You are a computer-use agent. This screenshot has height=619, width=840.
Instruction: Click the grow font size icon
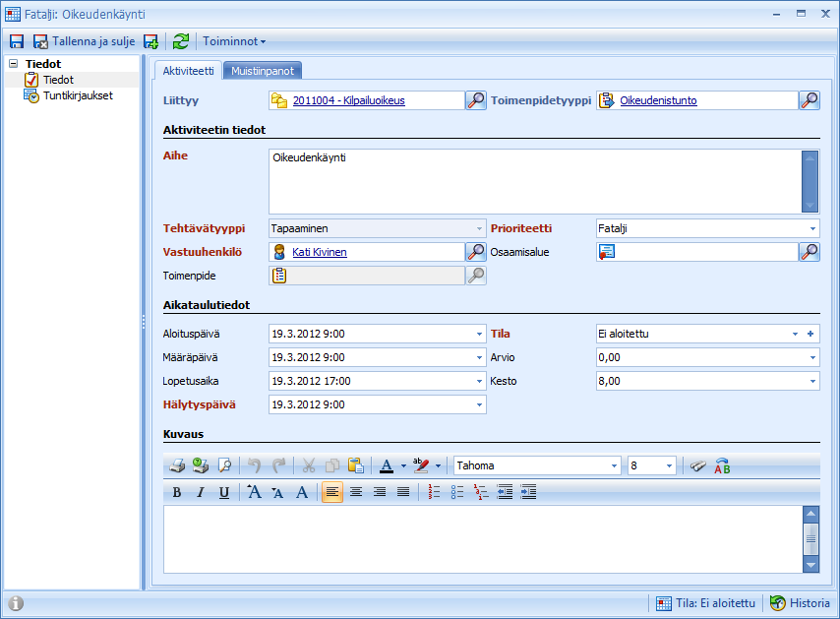click(254, 492)
